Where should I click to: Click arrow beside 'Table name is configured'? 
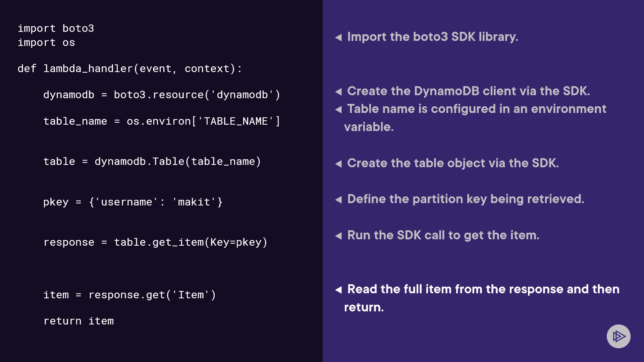[338, 110]
